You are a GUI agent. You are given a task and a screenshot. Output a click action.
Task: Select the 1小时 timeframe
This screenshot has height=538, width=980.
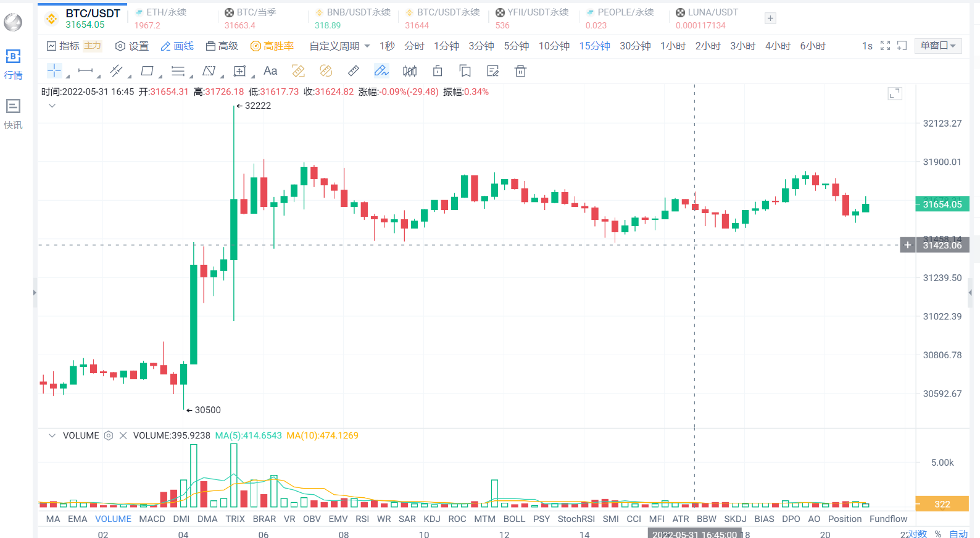point(673,46)
